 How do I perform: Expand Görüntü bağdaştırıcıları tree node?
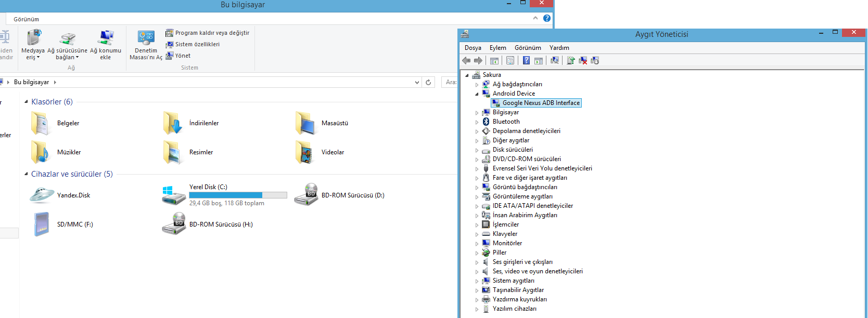(x=477, y=188)
